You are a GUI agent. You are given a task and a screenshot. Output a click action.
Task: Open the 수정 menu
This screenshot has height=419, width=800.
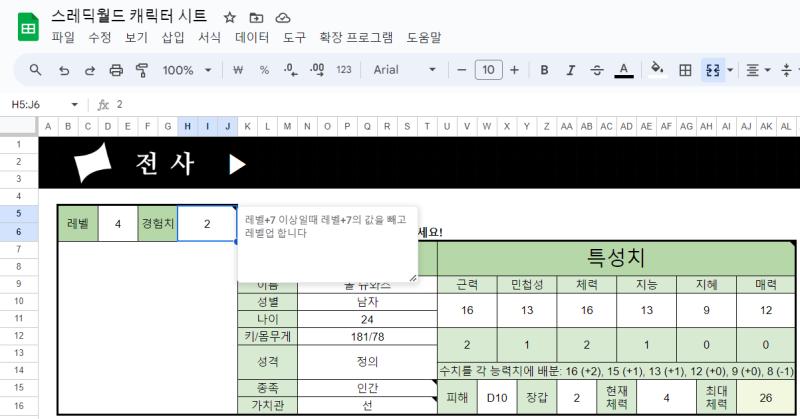coord(99,37)
